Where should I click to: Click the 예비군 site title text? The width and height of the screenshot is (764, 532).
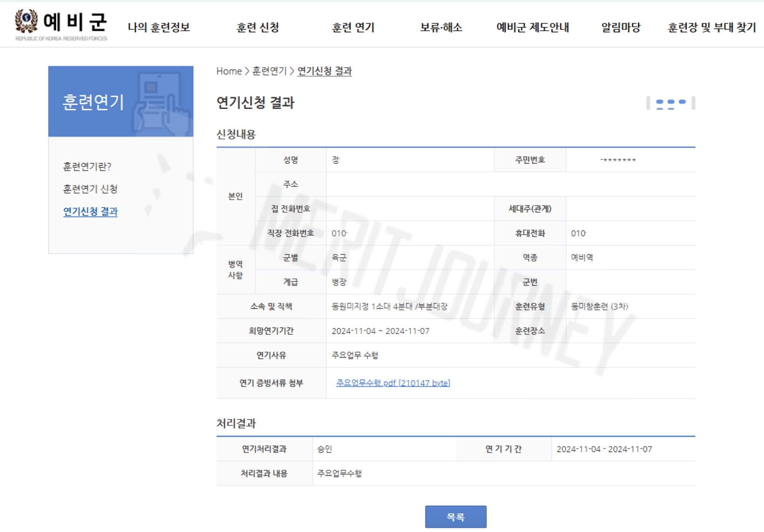75,22
